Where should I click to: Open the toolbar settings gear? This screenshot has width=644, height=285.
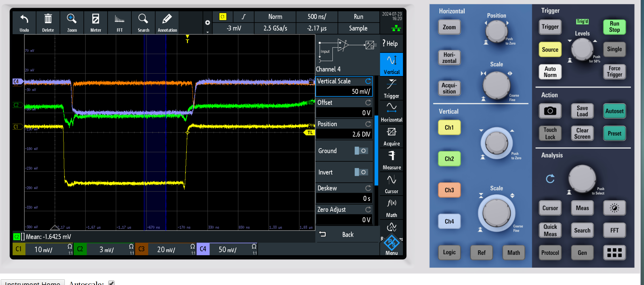(x=207, y=23)
